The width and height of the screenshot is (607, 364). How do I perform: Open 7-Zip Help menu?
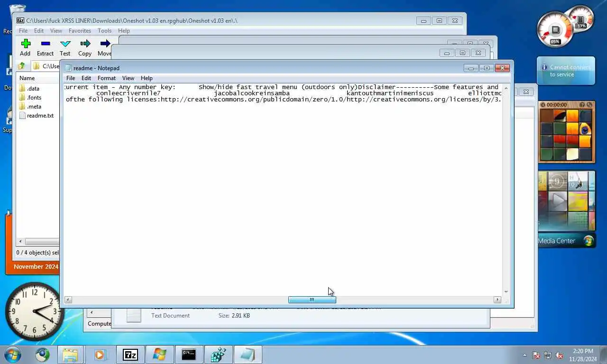pos(124,31)
